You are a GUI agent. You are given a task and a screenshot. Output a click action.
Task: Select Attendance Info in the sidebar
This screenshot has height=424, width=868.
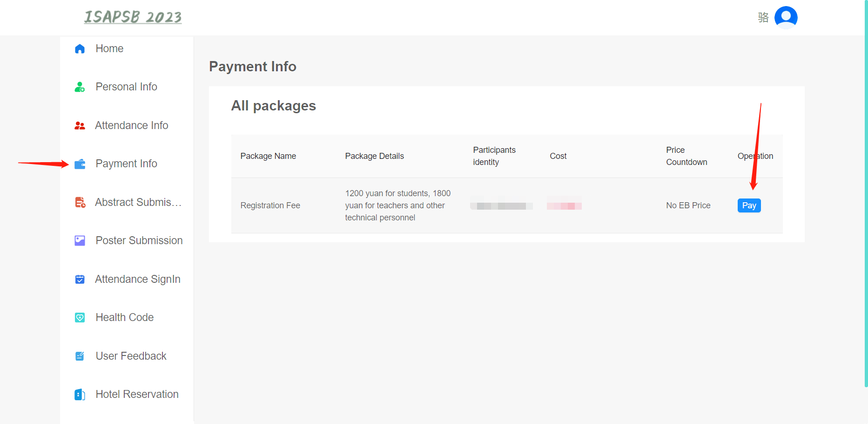131,125
